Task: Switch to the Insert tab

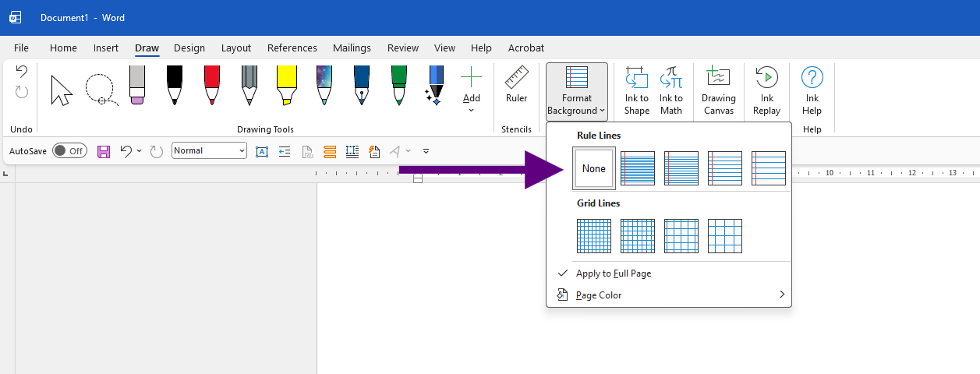Action: point(106,48)
